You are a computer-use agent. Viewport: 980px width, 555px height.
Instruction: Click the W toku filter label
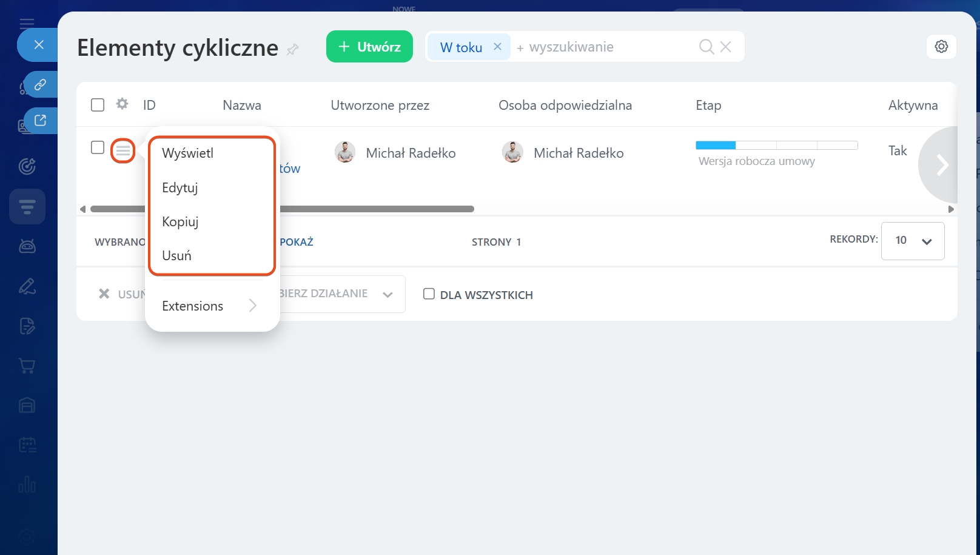(461, 47)
